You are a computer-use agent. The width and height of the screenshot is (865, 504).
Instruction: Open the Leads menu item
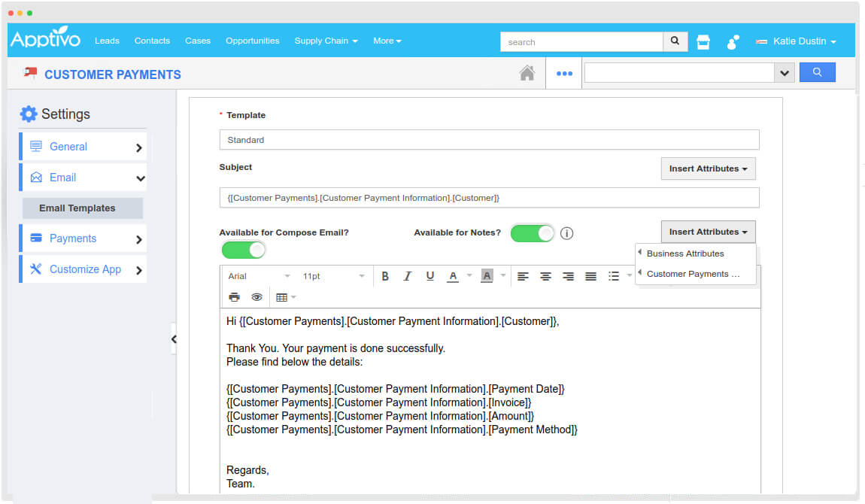(107, 41)
